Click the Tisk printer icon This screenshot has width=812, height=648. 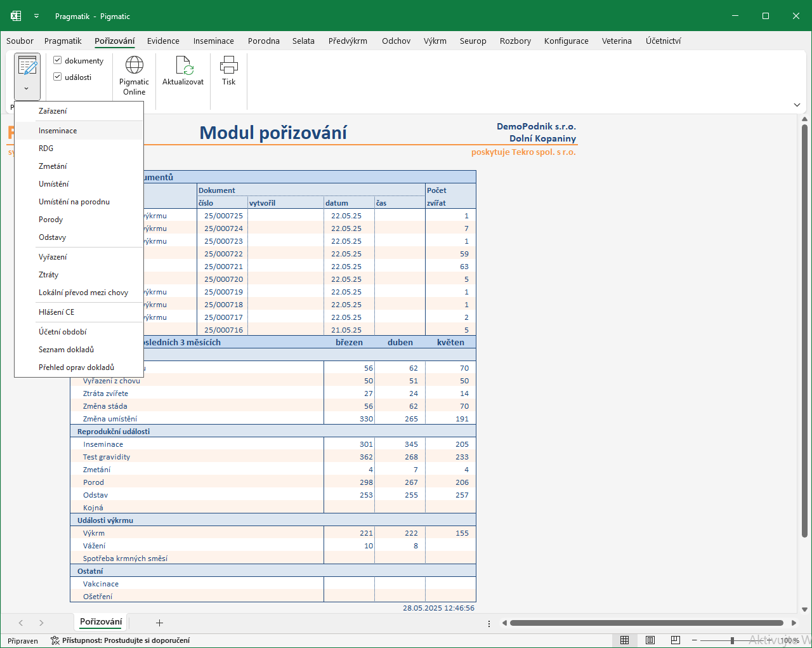228,65
